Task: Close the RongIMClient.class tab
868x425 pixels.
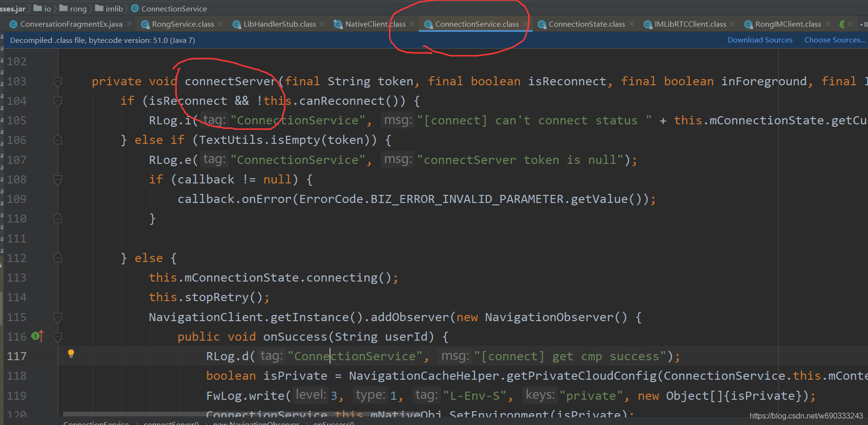Action: point(828,24)
